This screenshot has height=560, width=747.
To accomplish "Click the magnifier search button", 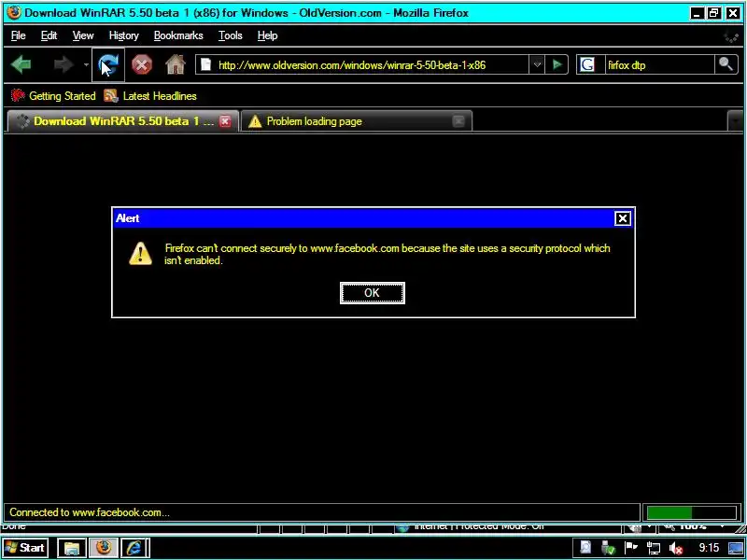I will point(726,64).
